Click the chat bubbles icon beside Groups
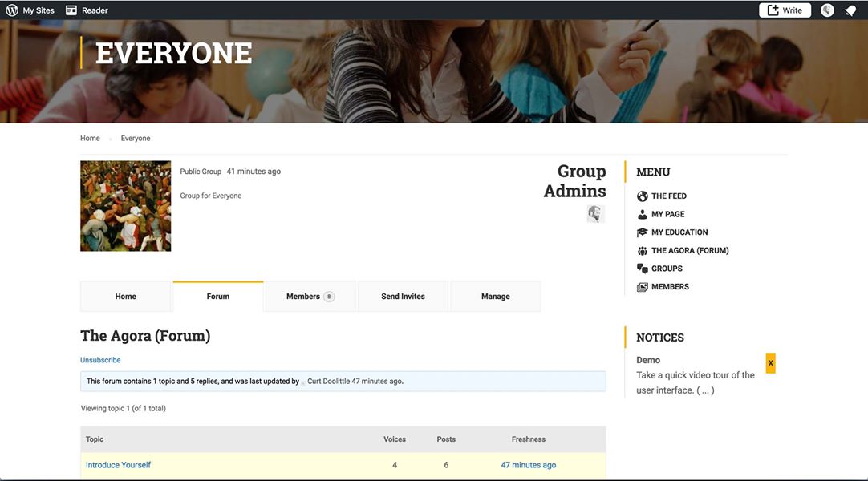868x481 pixels. 642,269
